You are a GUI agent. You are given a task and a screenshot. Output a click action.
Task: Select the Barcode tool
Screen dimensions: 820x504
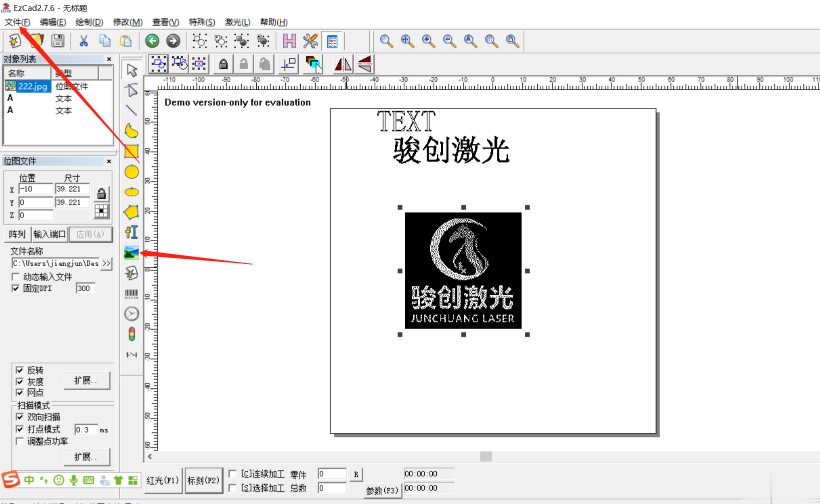(x=132, y=294)
